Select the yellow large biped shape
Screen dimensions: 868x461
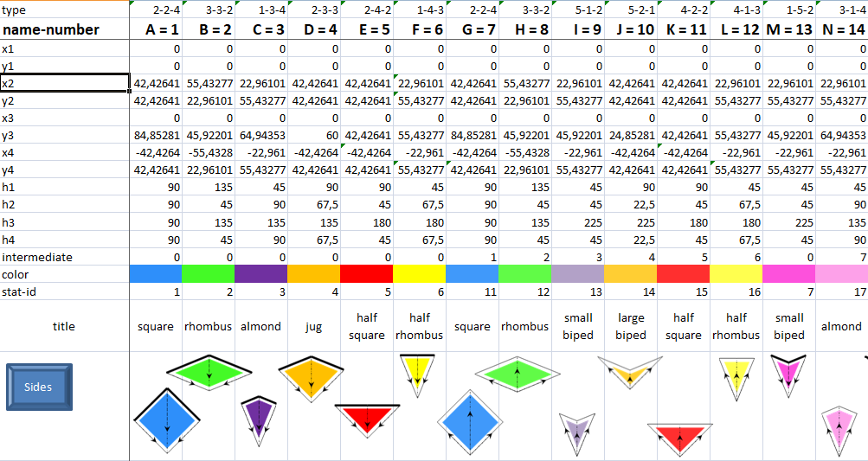coord(629,372)
